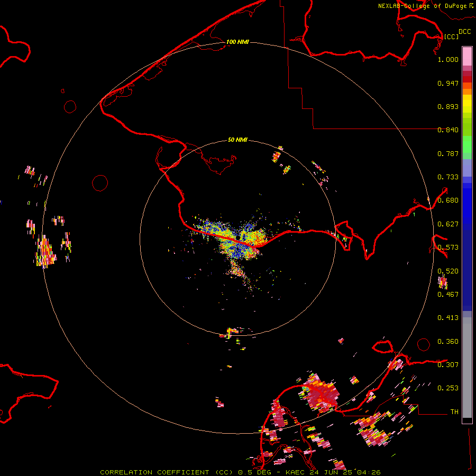
Task: Click the 0.413 scale value
Action: tap(448, 318)
